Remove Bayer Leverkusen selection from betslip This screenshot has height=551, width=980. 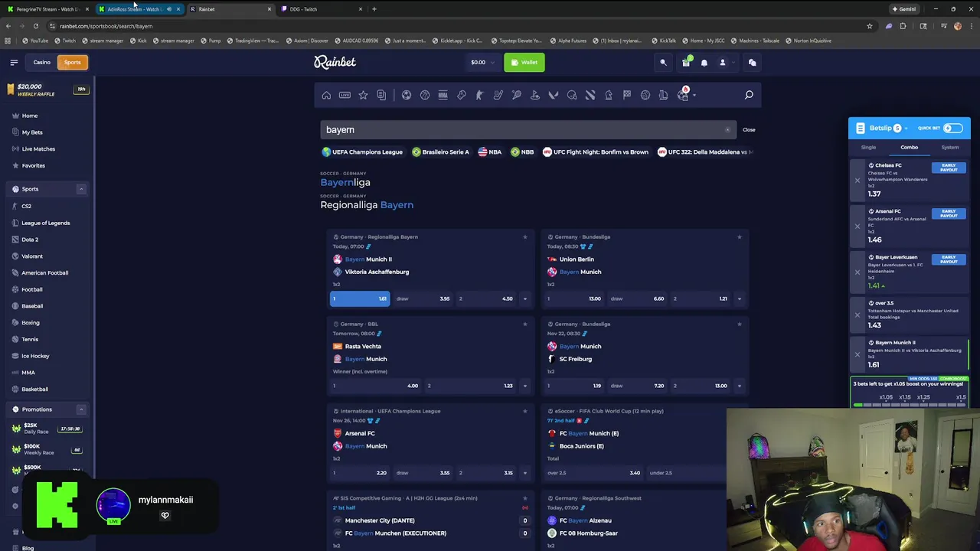(x=857, y=272)
